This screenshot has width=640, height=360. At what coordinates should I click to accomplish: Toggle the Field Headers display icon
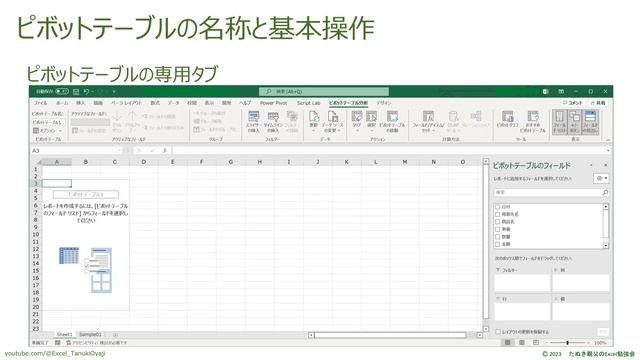click(590, 122)
